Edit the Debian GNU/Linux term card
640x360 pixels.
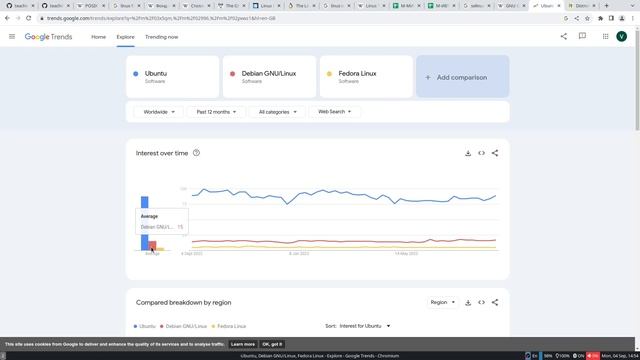click(x=269, y=77)
